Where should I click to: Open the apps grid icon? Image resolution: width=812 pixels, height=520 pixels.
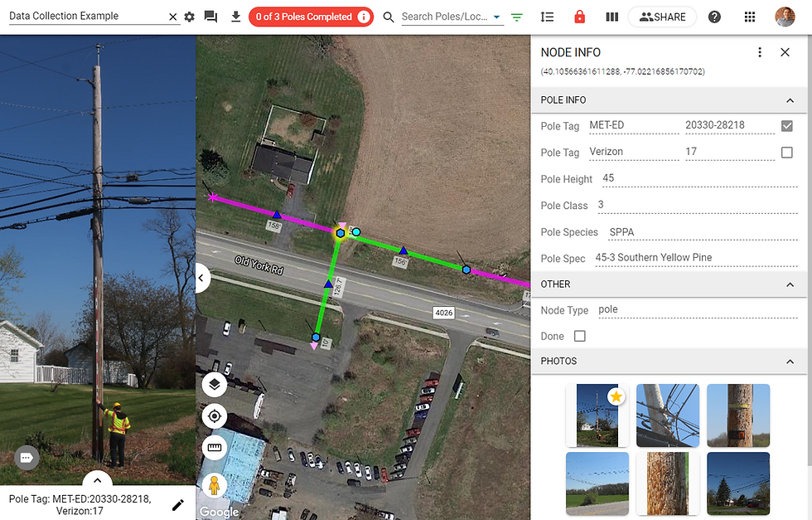click(750, 17)
